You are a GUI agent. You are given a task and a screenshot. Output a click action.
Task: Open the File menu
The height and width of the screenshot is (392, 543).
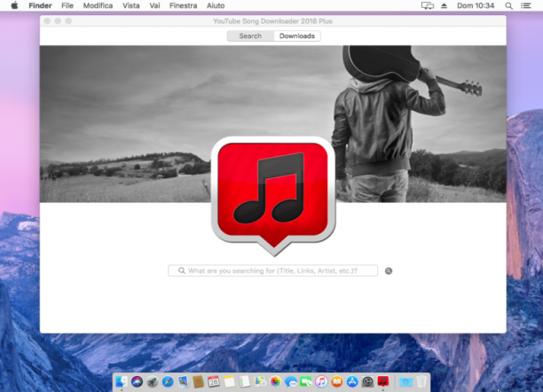click(x=67, y=5)
